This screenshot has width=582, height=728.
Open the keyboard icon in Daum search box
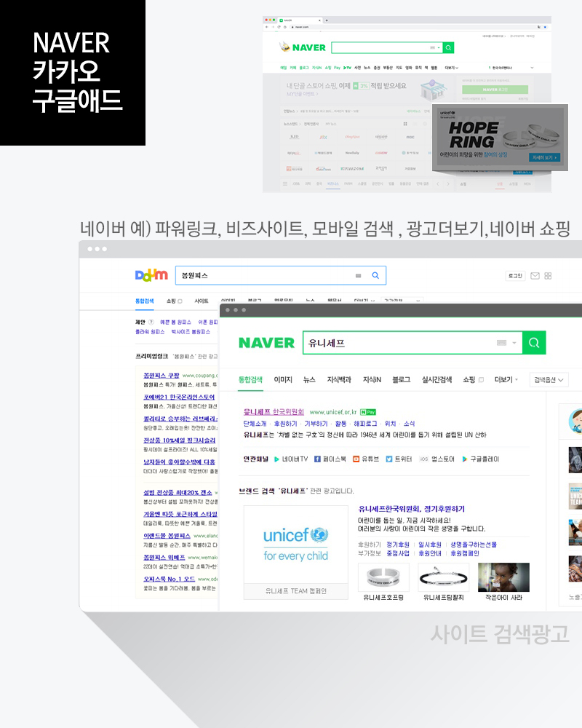[x=359, y=276]
